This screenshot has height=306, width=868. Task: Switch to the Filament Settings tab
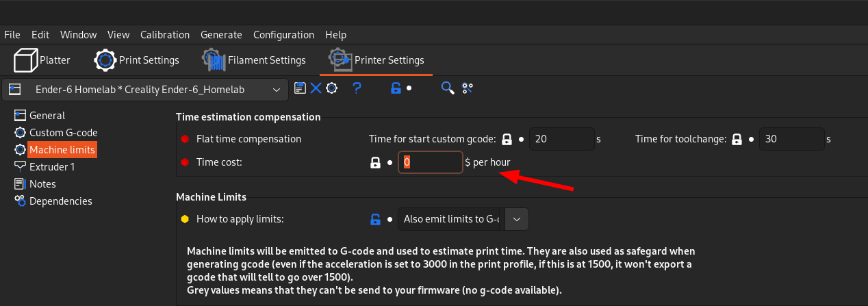[x=253, y=60]
